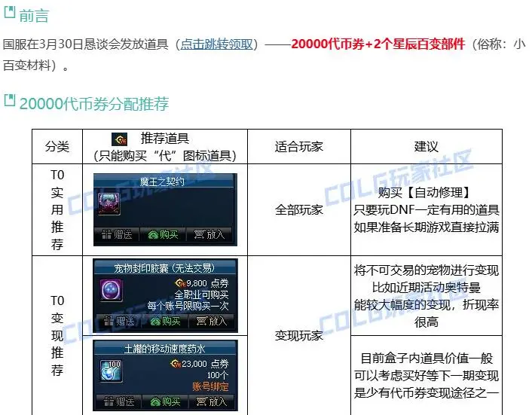Click the 23,000 点券 price
The width and height of the screenshot is (532, 415).
(x=200, y=364)
